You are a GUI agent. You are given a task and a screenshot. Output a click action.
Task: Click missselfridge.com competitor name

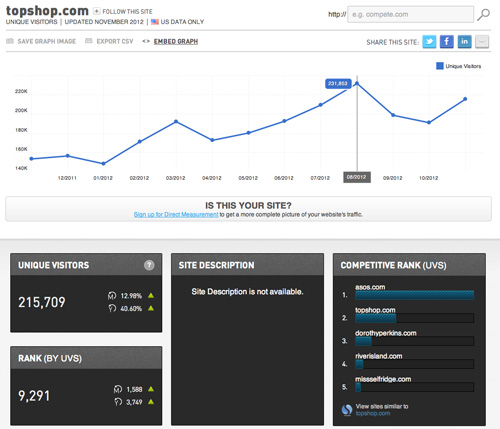click(383, 379)
